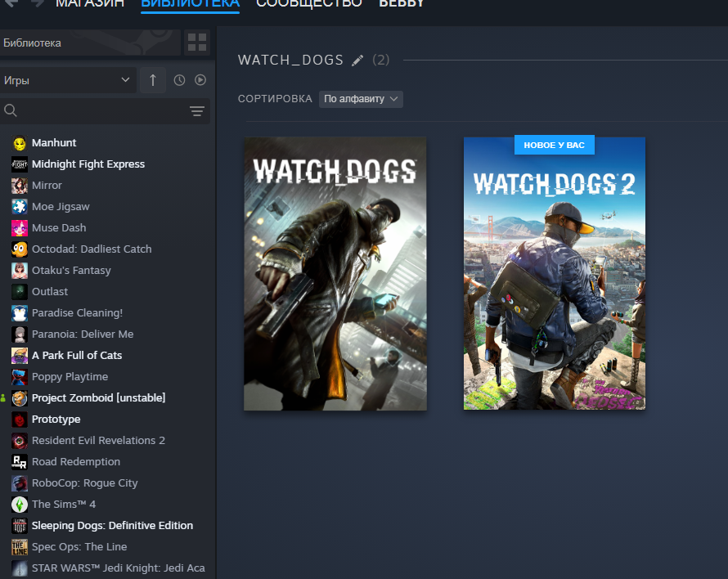Click the Mirror game icon
728x579 pixels.
click(20, 186)
